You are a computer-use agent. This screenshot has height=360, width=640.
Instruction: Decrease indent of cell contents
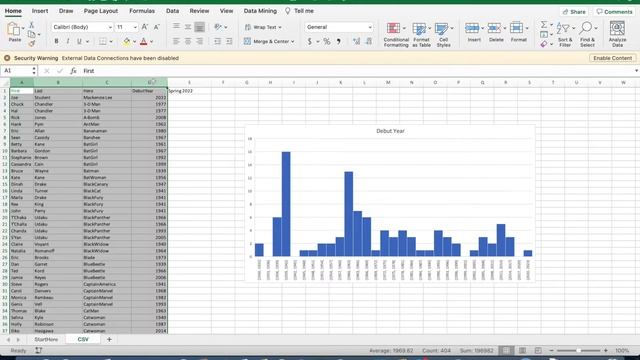[217, 41]
